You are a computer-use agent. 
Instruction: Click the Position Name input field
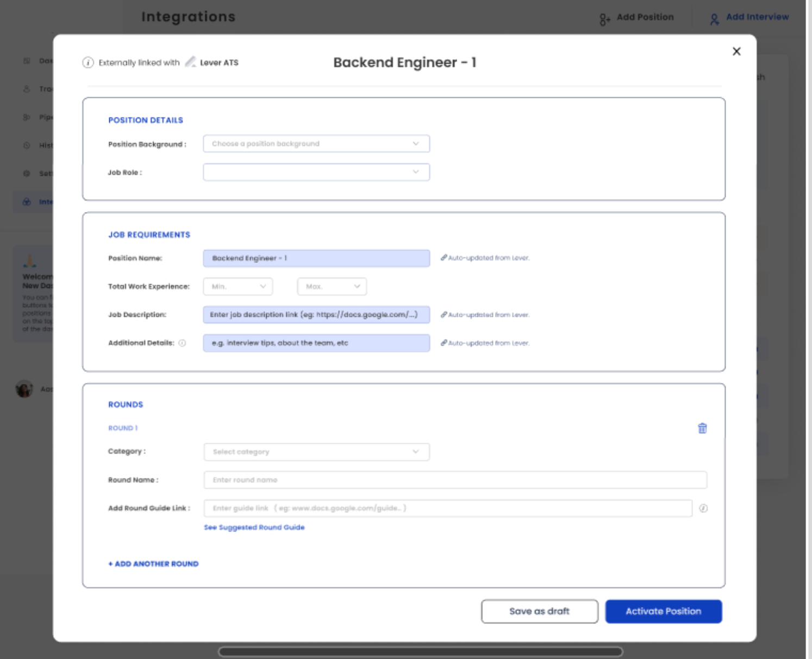pos(316,258)
